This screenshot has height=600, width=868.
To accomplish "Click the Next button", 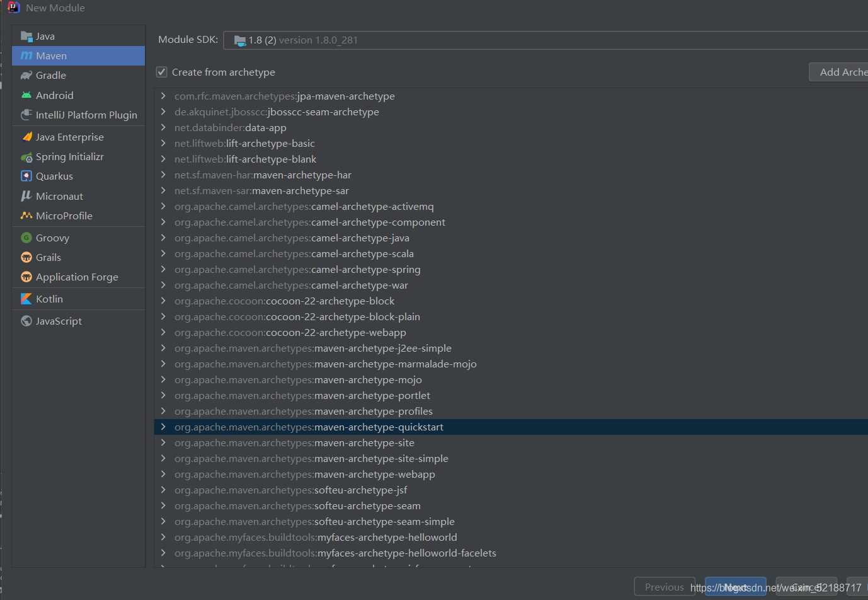I will (x=736, y=587).
